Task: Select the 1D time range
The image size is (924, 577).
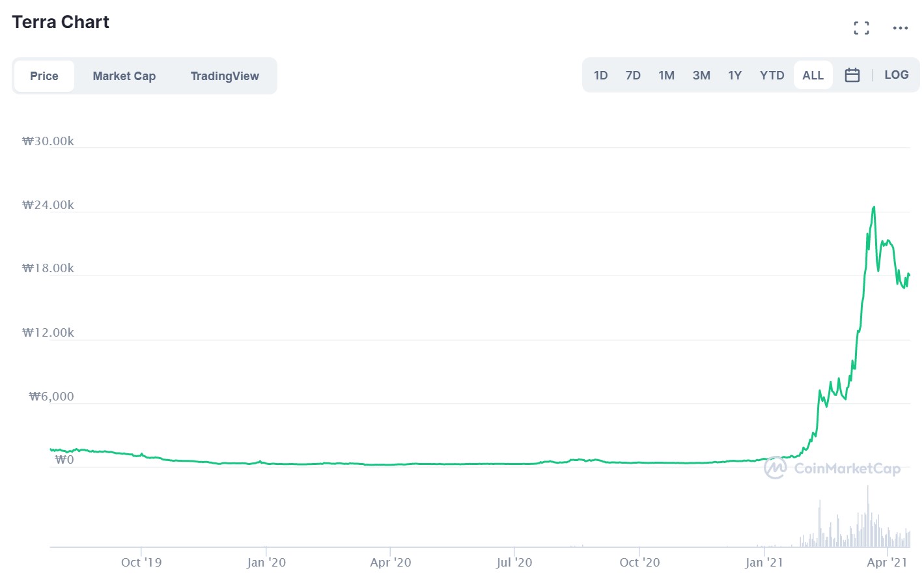Action: click(x=600, y=76)
